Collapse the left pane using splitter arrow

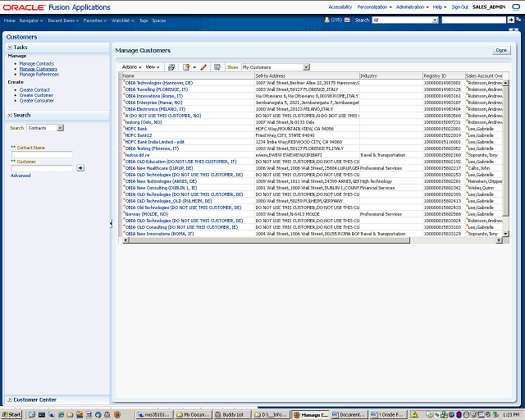click(x=112, y=223)
